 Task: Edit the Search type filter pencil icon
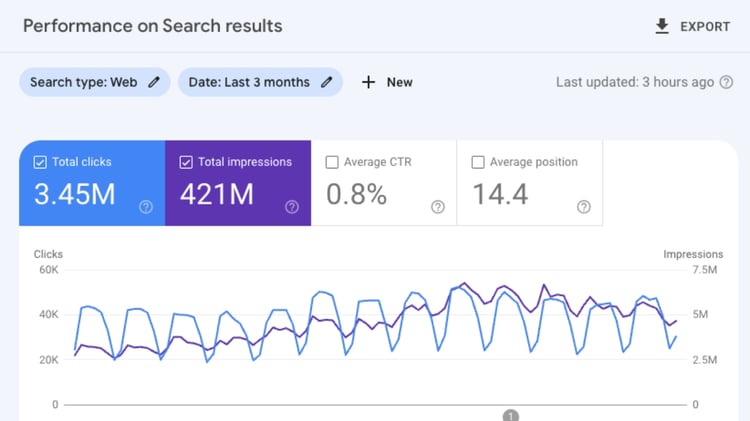(154, 82)
